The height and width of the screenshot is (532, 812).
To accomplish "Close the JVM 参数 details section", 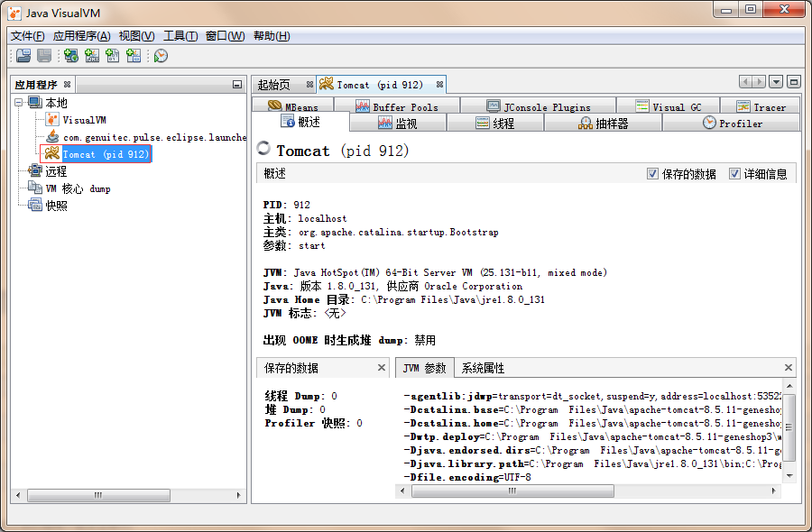I will (789, 367).
